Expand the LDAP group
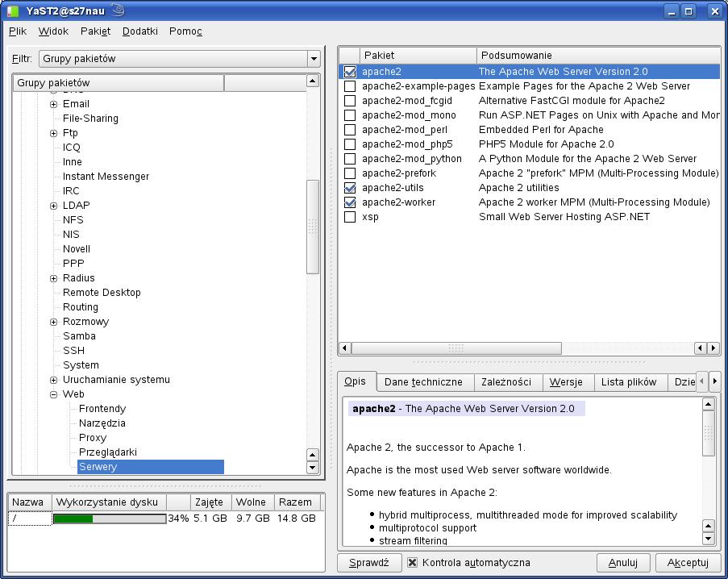728x579 pixels. (x=54, y=206)
